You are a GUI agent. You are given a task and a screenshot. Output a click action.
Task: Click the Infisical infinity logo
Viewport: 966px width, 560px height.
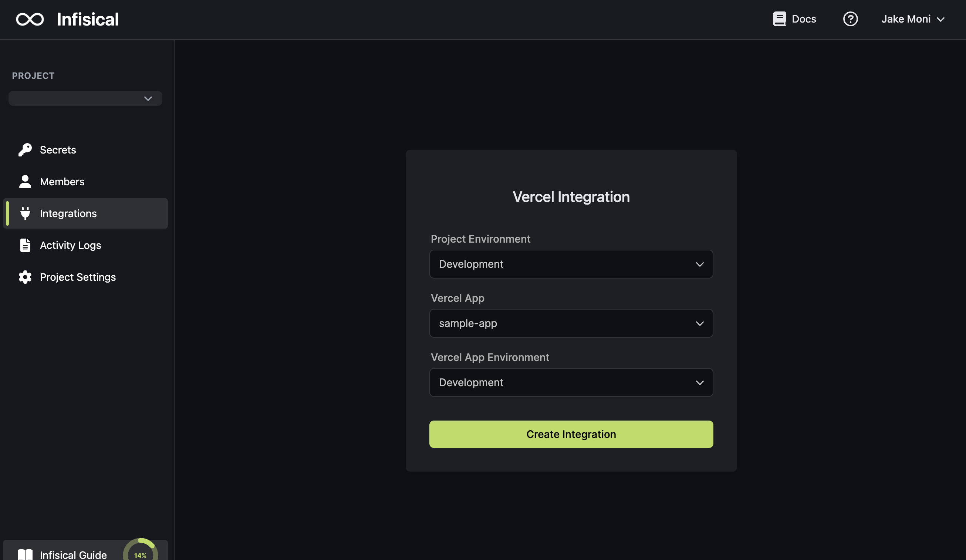[30, 19]
